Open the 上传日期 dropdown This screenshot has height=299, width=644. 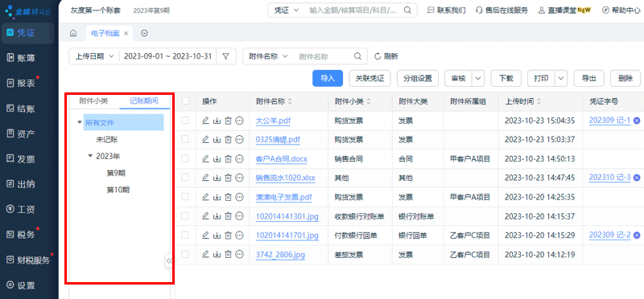pos(94,56)
